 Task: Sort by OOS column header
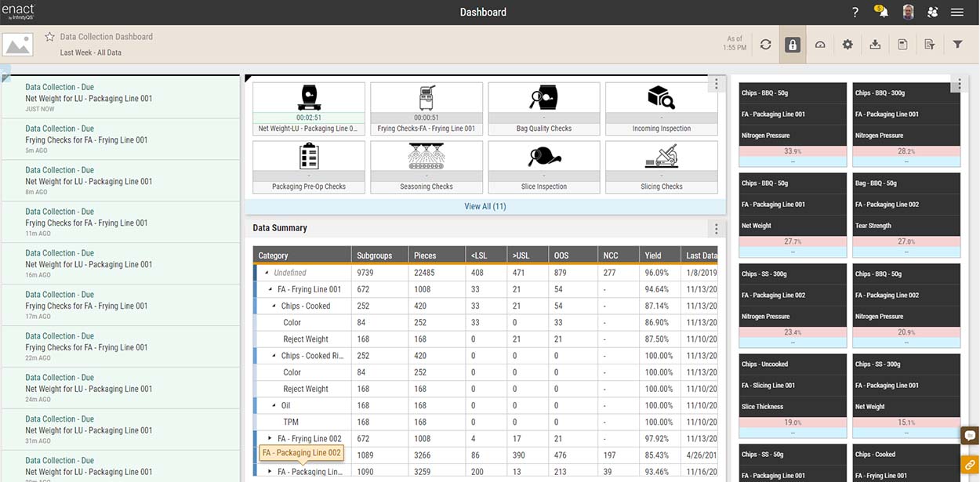[x=574, y=255]
